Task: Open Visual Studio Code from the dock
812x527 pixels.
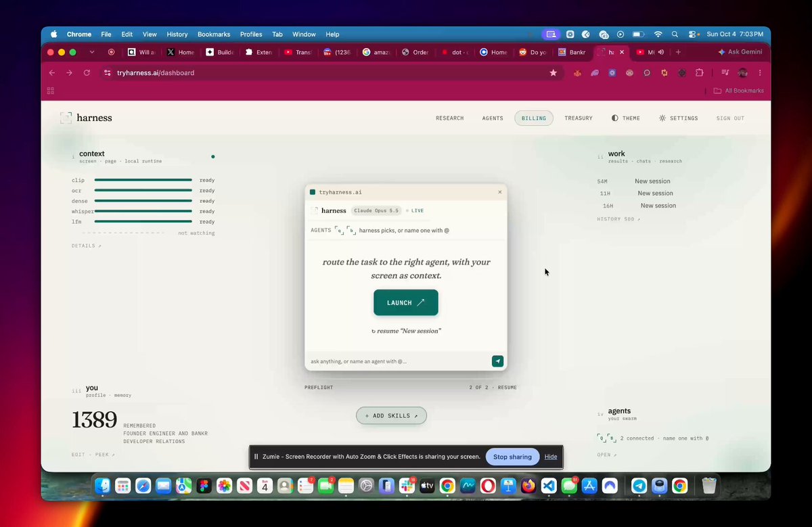Action: [549, 486]
